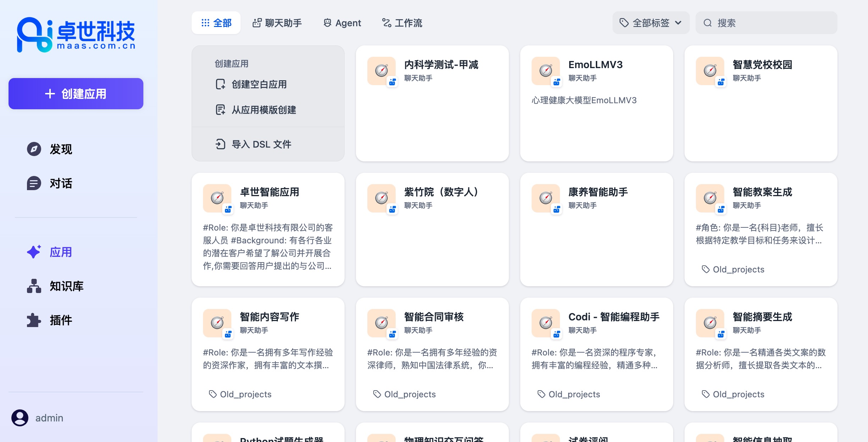868x442 pixels.
Task: Click the 对话 chat bubble icon
Action: coord(34,183)
